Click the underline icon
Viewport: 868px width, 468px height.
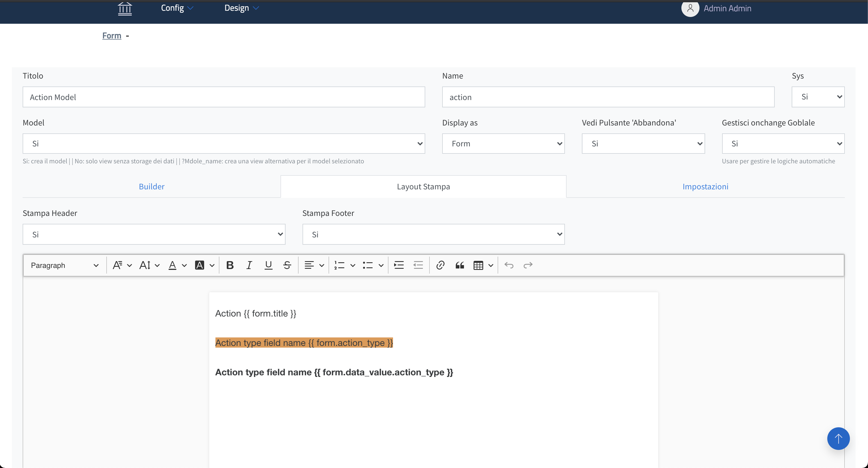[x=268, y=265]
